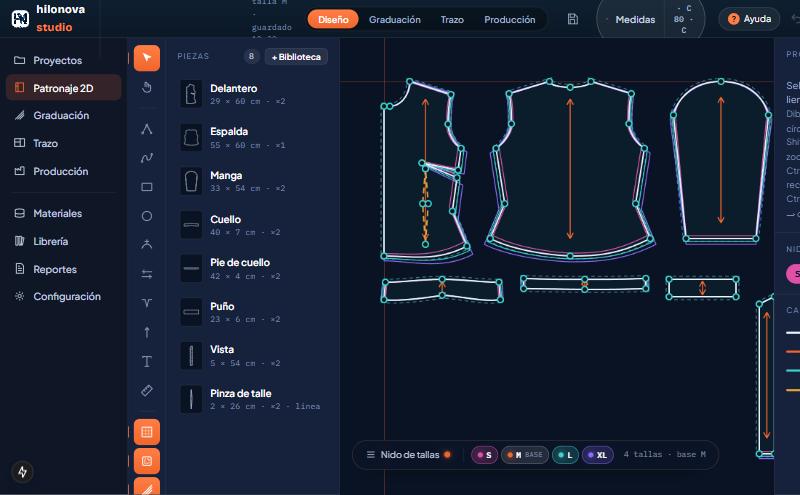Select the Delantero piece in list
Viewport: 800px width, 495px height.
pyautogui.click(x=253, y=94)
